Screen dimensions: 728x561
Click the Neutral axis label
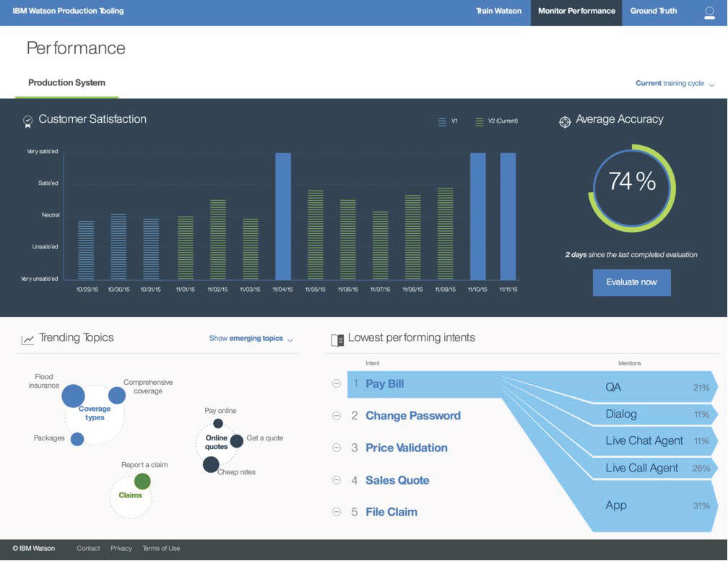pos(51,215)
